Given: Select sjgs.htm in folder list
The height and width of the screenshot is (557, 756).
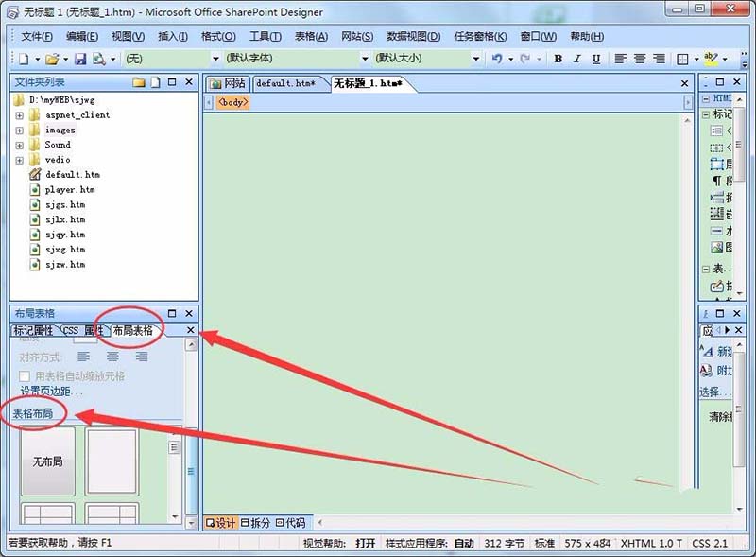Looking at the screenshot, I should (65, 204).
